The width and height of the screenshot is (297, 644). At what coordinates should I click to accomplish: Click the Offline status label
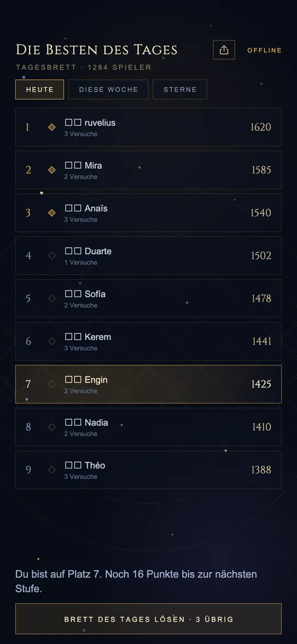[264, 50]
